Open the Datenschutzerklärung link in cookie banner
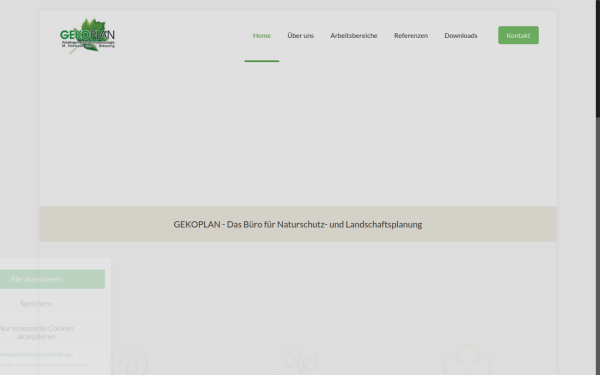600x375 pixels. (x=40, y=365)
